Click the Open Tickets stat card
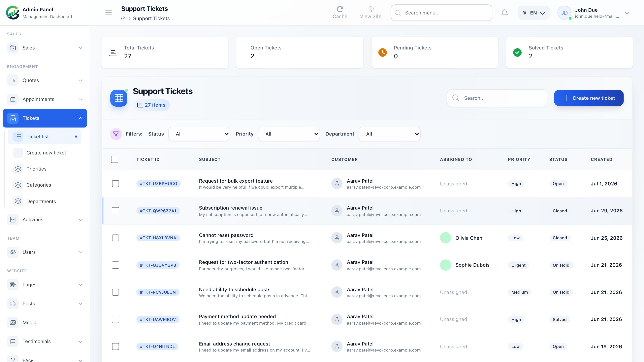The width and height of the screenshot is (644, 362). (299, 52)
